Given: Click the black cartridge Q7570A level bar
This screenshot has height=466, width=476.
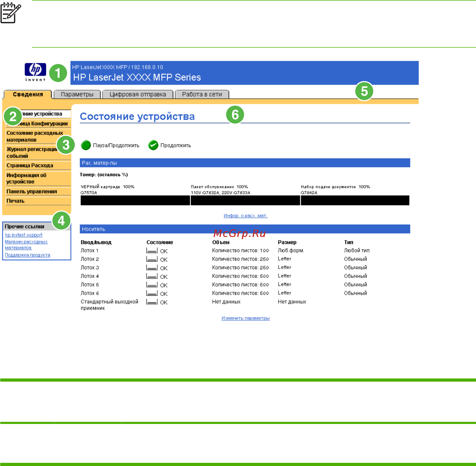Looking at the screenshot, I should (135, 200).
